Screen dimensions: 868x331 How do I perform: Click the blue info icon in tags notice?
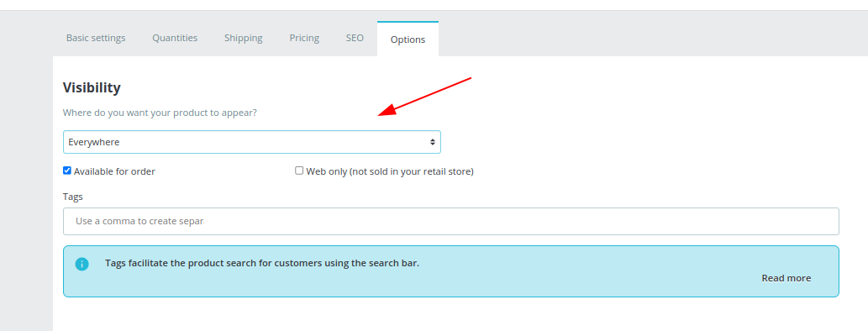[82, 264]
